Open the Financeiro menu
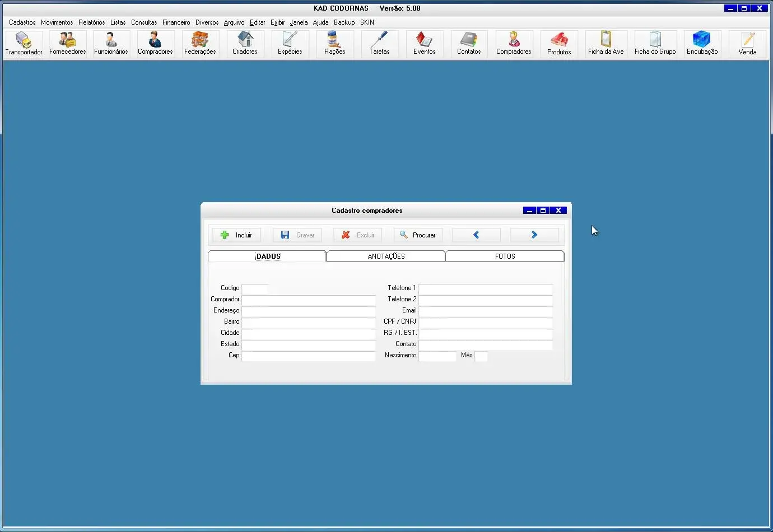Viewport: 773px width, 532px height. tap(176, 22)
